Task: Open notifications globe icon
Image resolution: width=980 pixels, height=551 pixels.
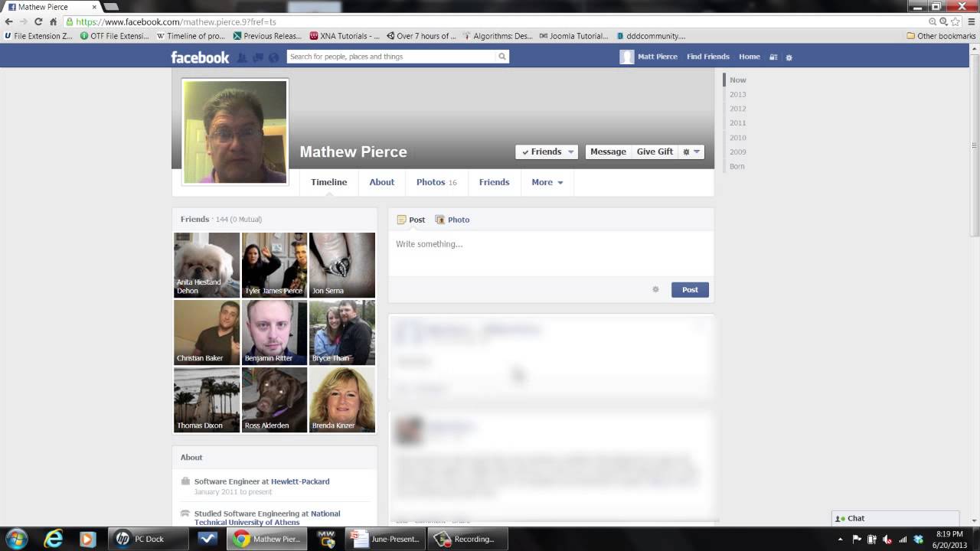Action: (x=274, y=57)
